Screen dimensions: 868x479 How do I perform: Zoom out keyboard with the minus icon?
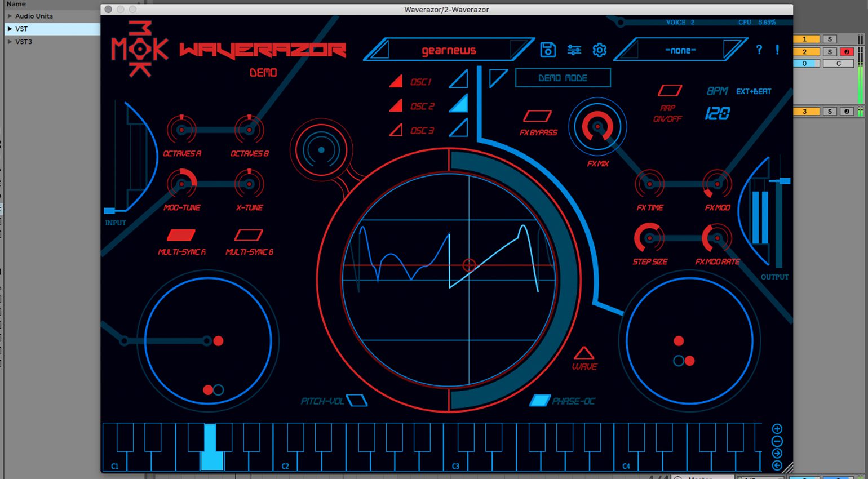(777, 441)
